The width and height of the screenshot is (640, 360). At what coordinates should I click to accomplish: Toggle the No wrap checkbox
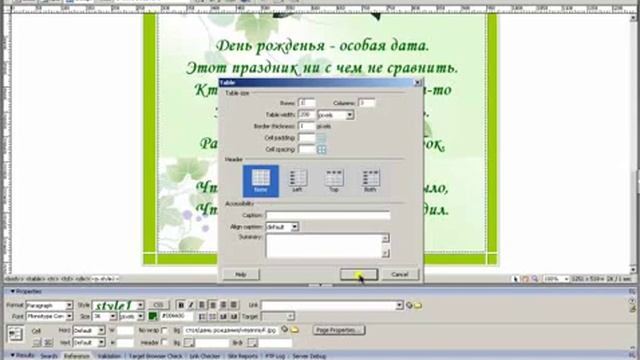click(x=164, y=330)
